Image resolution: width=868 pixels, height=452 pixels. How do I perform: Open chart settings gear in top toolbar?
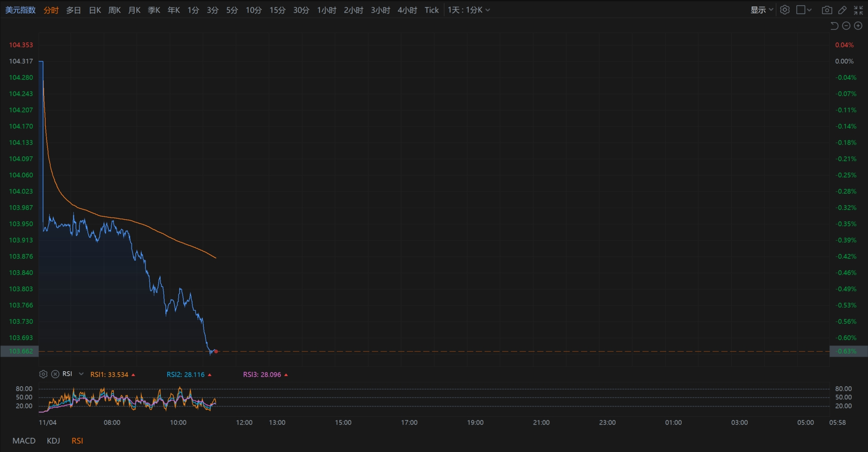(785, 10)
